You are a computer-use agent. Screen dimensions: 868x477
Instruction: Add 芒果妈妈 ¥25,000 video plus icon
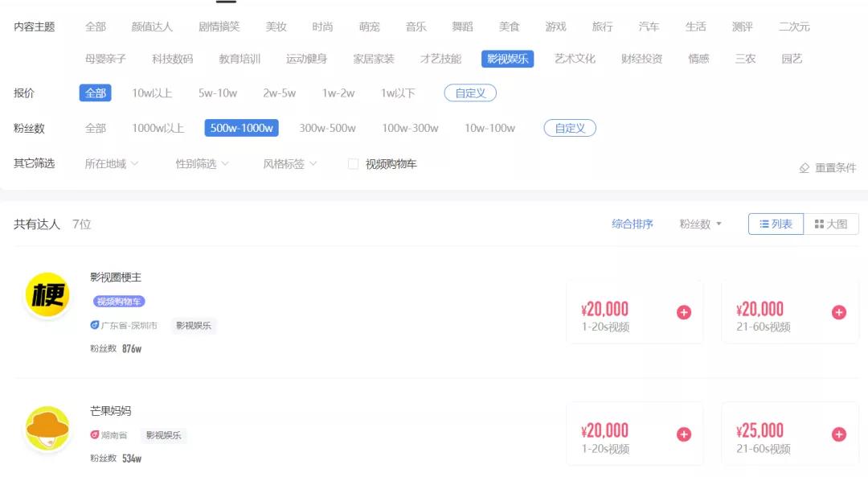point(838,434)
